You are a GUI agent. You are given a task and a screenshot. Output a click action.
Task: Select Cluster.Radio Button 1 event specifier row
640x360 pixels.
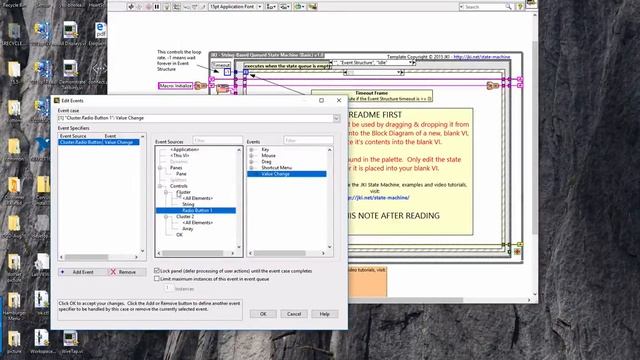[99, 142]
